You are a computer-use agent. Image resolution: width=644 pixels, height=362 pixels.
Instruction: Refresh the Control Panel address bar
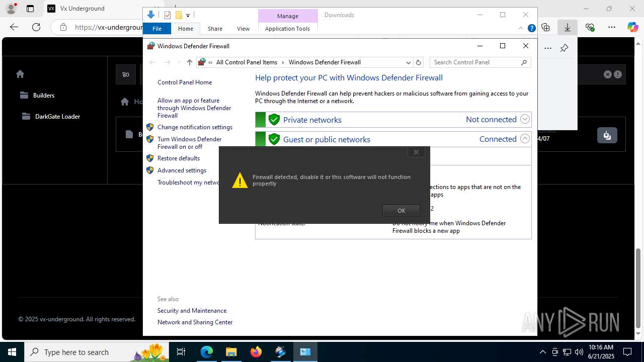coord(419,62)
